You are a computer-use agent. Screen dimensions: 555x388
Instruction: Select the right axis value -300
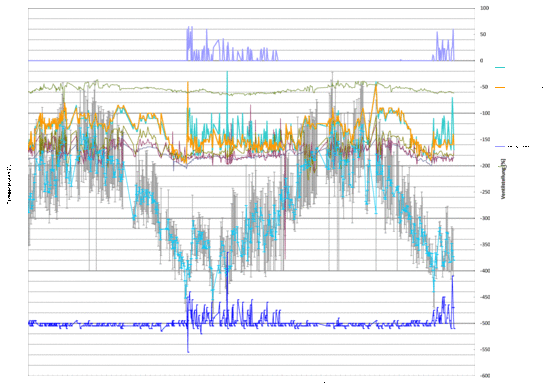(x=485, y=218)
